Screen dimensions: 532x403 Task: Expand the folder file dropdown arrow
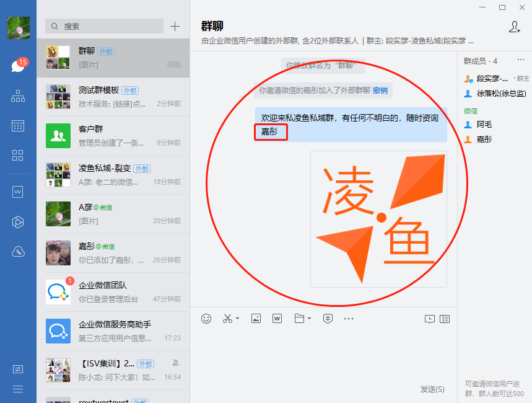[309, 319]
